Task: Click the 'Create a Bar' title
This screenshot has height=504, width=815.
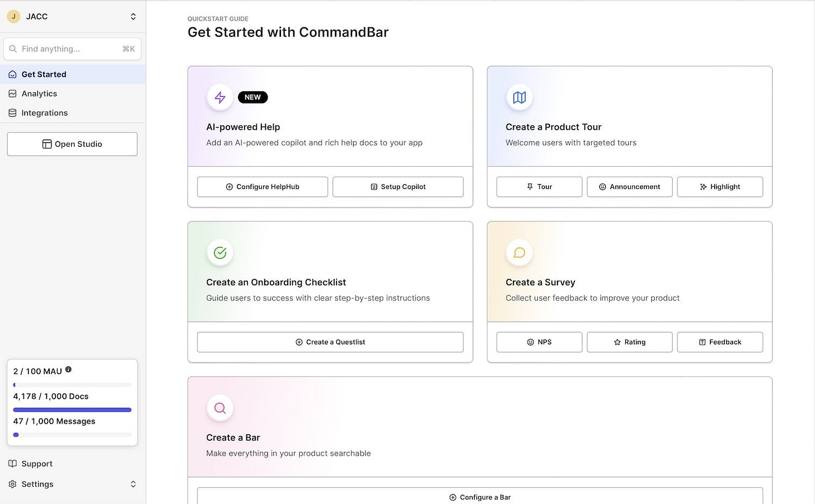Action: (233, 437)
